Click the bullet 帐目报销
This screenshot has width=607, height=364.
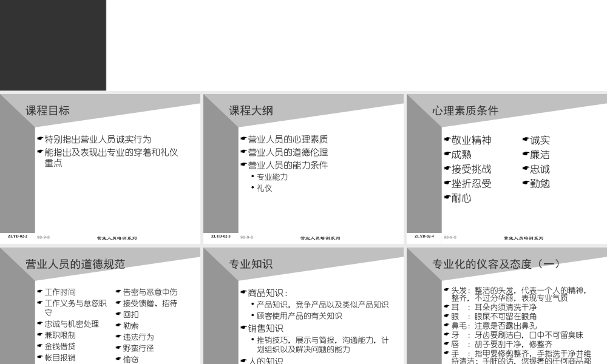click(60, 358)
